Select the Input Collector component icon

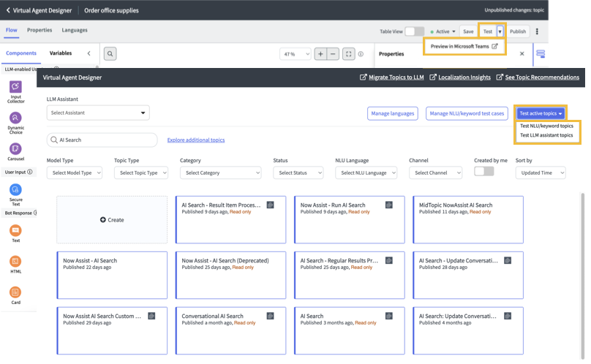pos(15,87)
